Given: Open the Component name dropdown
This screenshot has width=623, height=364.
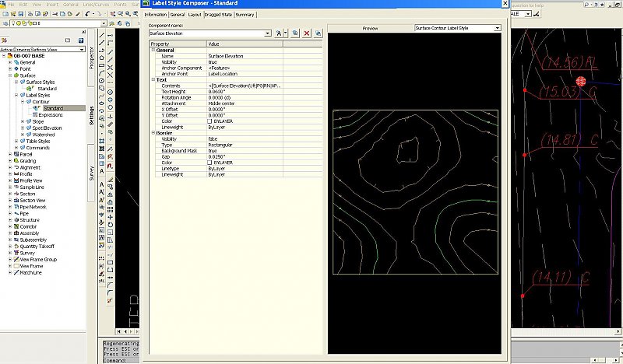Looking at the screenshot, I should [x=267, y=33].
